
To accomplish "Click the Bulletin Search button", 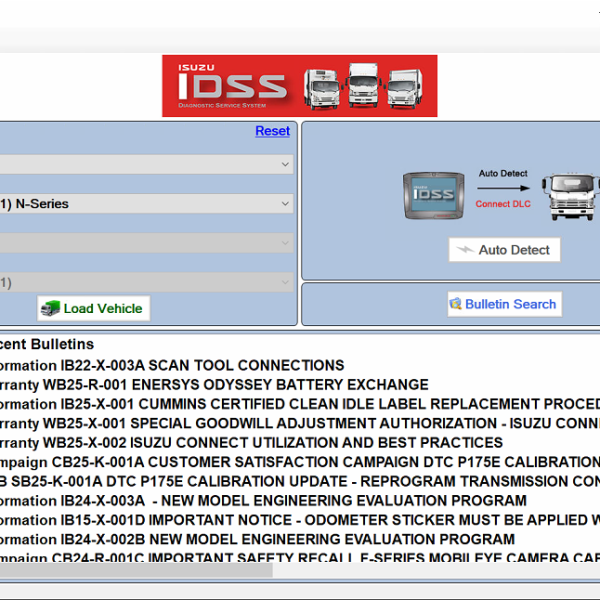I will pyautogui.click(x=505, y=304).
